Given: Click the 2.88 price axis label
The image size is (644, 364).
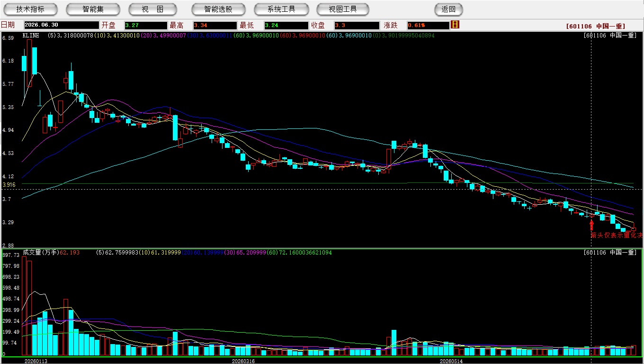Looking at the screenshot, I should 8,246.
